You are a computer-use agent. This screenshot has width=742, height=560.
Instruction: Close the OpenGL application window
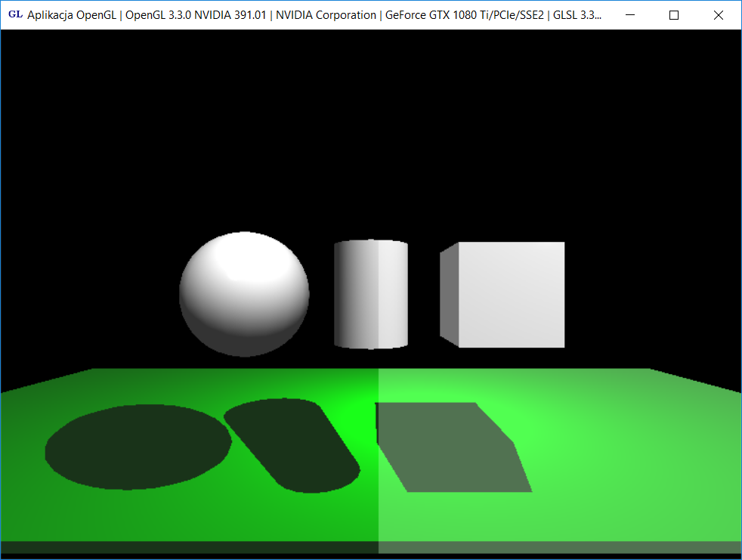click(x=719, y=15)
